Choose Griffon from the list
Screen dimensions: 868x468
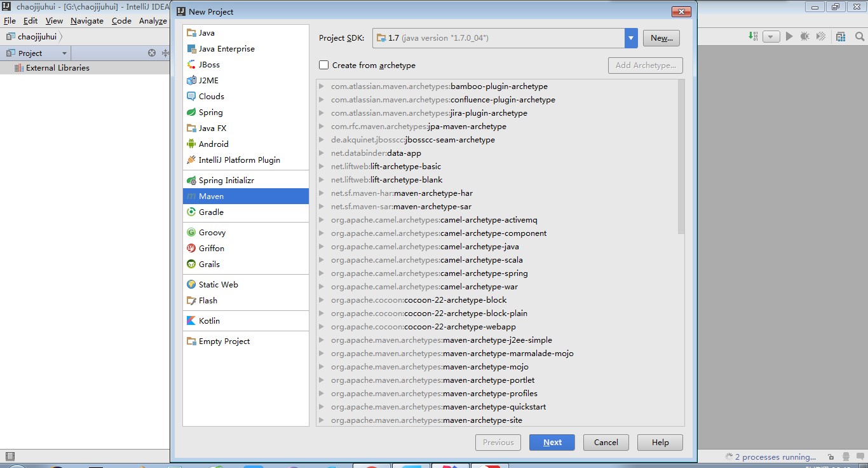245,248
